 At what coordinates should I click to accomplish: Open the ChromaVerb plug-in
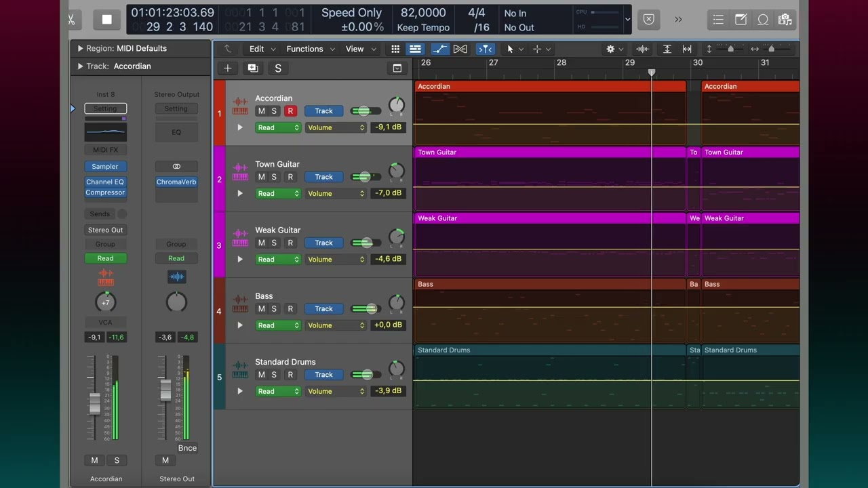pos(176,182)
